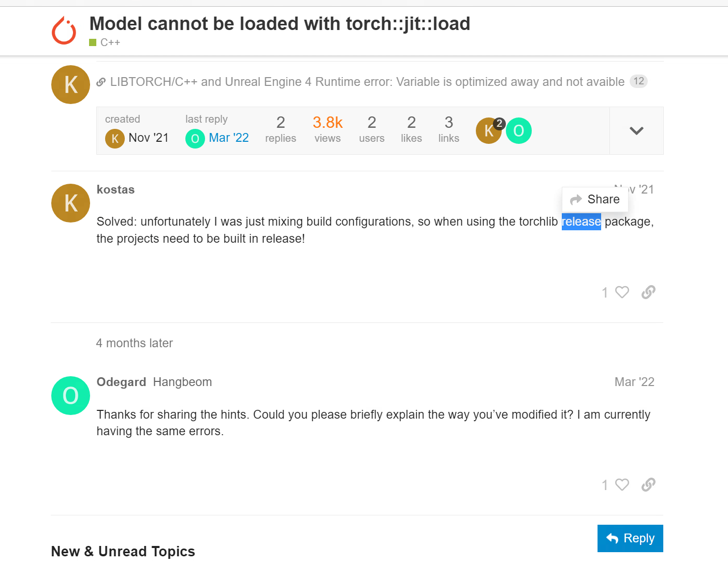Open Mar '22 last reply date link
The width and height of the screenshot is (728, 577).
click(x=229, y=138)
